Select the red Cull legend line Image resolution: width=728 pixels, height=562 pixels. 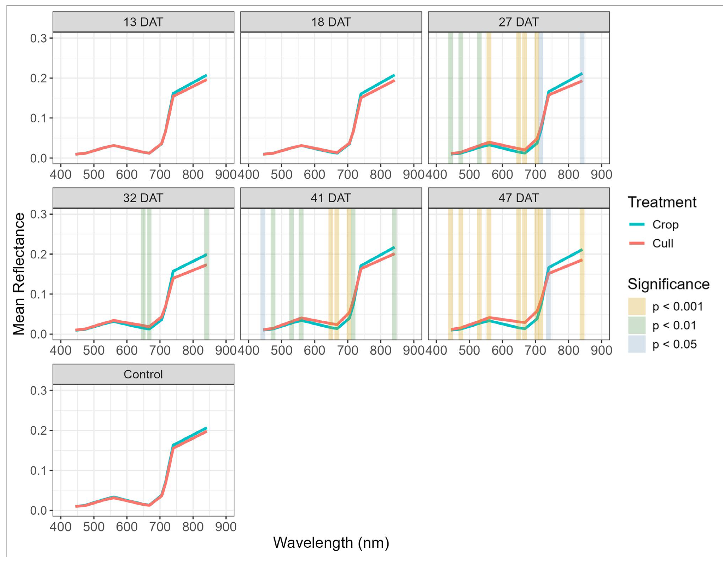click(x=637, y=244)
